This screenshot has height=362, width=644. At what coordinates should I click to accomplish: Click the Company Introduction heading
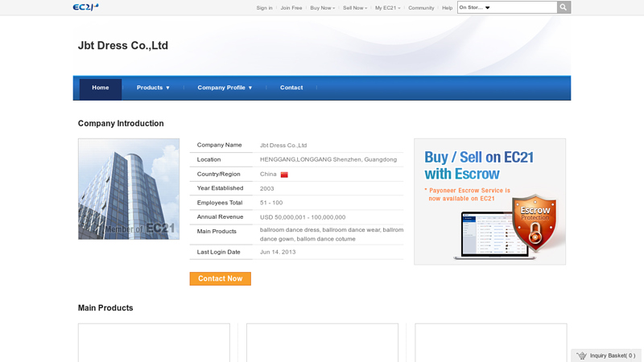(121, 124)
